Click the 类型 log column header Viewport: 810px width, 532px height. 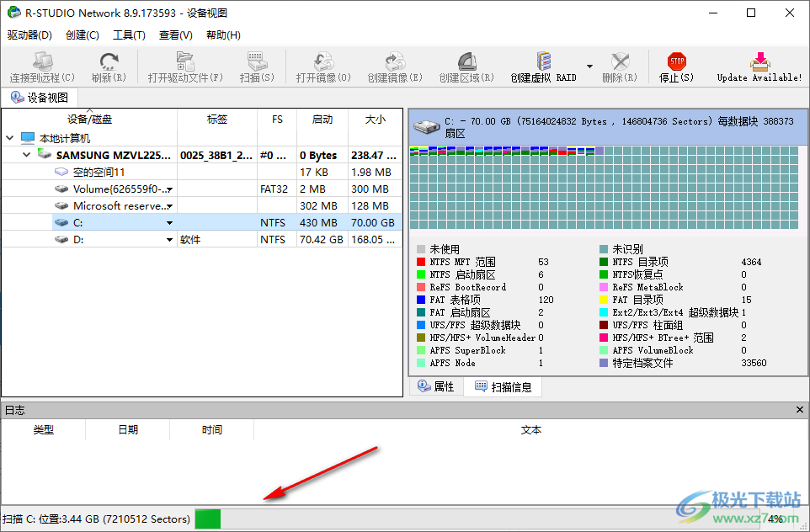[x=44, y=430]
